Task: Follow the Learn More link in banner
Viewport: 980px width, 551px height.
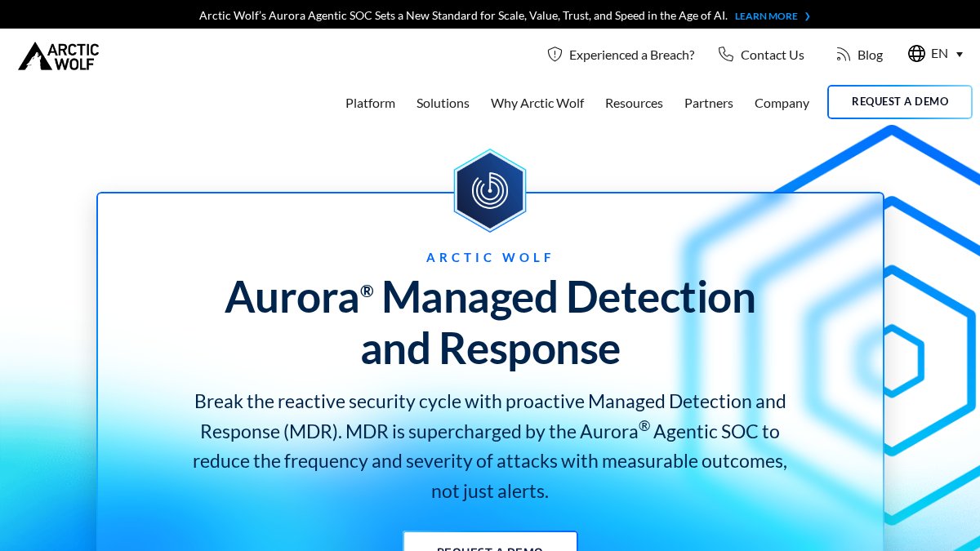Action: pyautogui.click(x=766, y=16)
